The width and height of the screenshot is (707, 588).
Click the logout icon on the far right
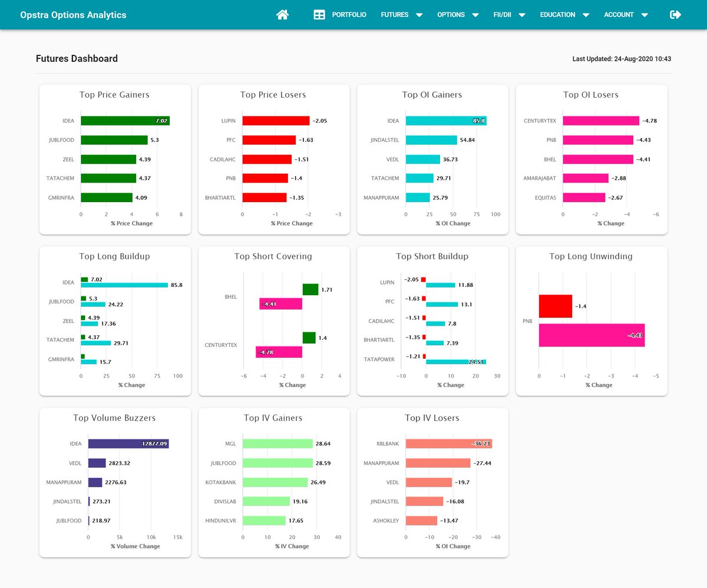point(675,14)
